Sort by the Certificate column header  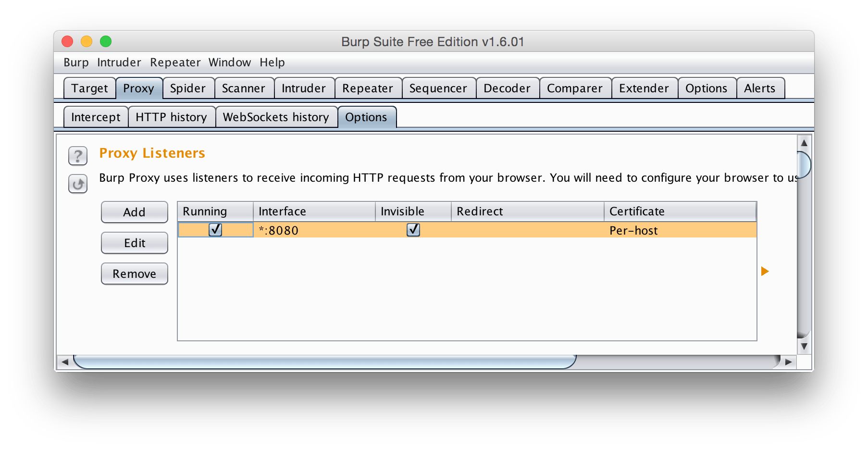click(x=680, y=212)
